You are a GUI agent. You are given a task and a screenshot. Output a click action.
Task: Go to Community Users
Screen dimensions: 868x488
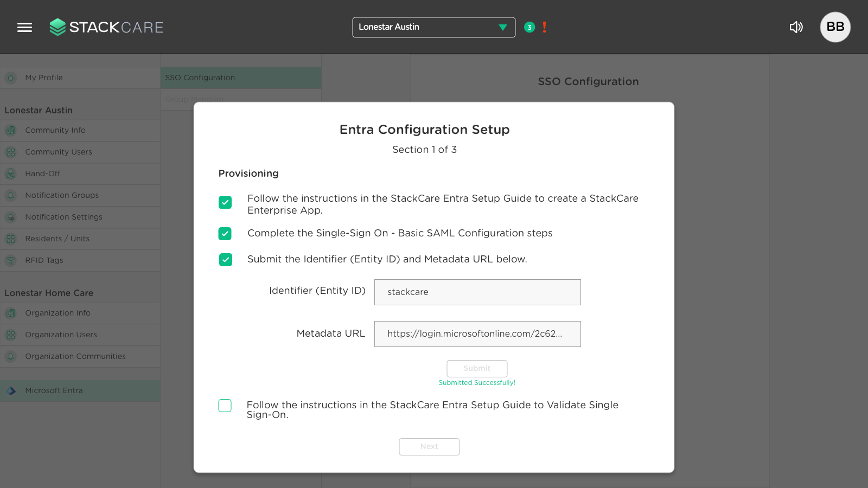80,152
